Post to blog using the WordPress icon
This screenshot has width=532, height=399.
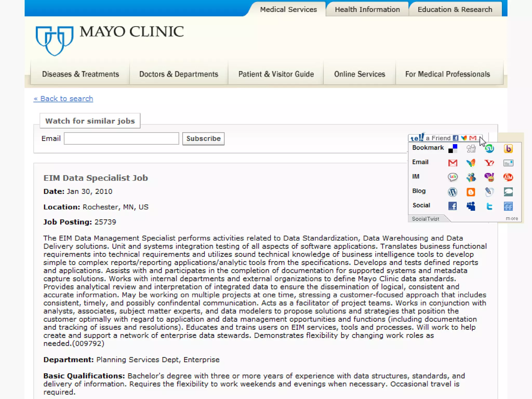pos(453,192)
